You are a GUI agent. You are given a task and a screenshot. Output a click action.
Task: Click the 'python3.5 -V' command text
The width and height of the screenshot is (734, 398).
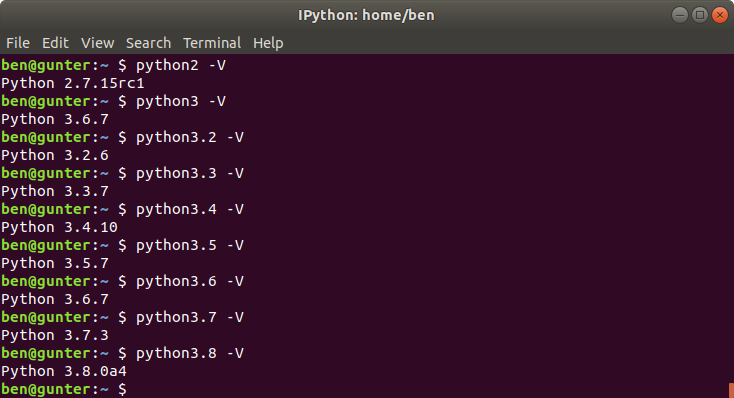tap(190, 245)
